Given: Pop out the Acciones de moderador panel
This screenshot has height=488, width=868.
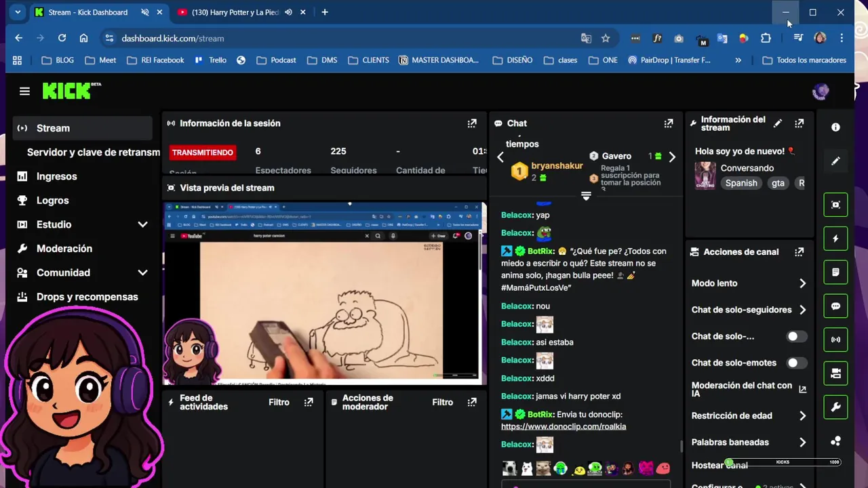Looking at the screenshot, I should pyautogui.click(x=472, y=403).
